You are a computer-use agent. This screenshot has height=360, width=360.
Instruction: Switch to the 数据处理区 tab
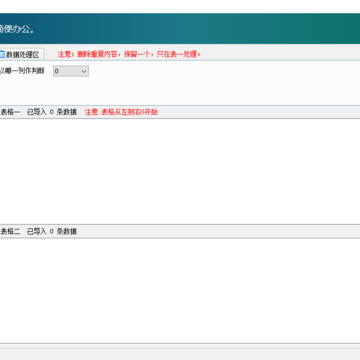21,54
